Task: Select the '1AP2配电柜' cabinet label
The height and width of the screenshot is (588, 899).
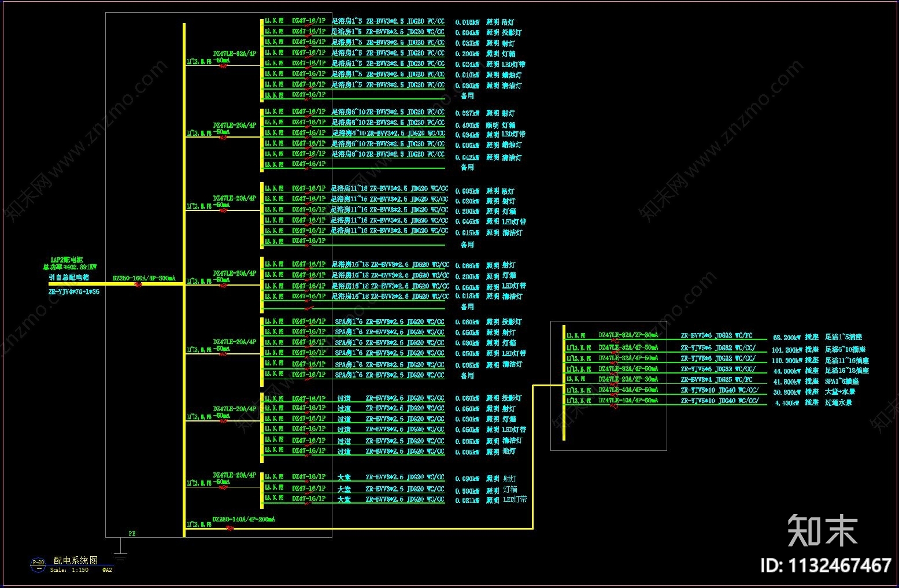Action: pos(66,260)
